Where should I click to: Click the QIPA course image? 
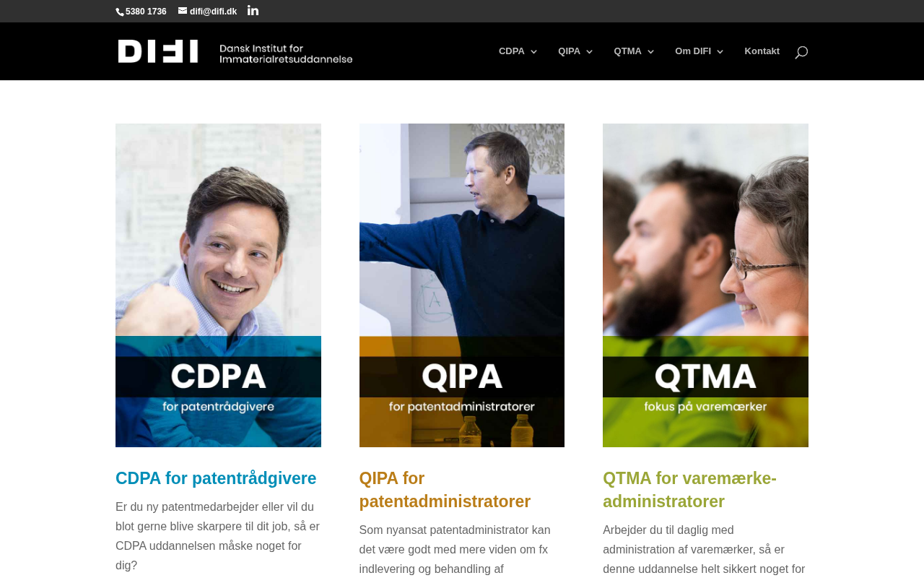coord(462,285)
